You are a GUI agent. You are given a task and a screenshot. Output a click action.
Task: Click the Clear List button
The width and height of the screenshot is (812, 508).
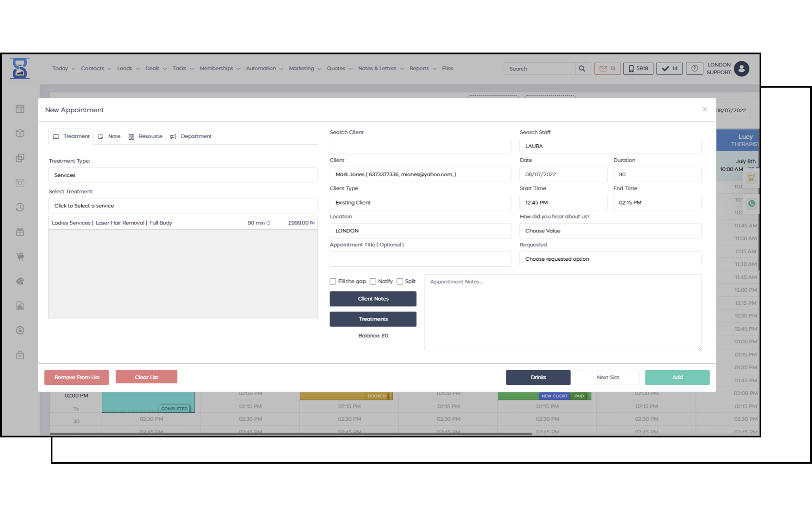tap(146, 377)
